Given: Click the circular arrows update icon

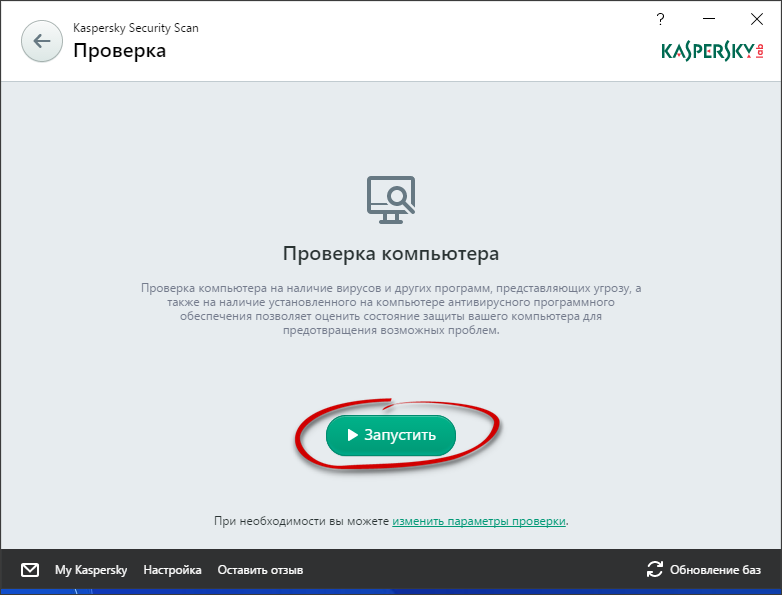Looking at the screenshot, I should pos(655,570).
